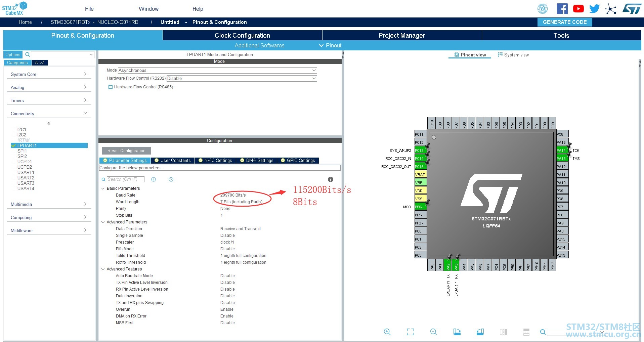Open the peripheral search combo box dropdown
Image resolution: width=644 pixels, height=342 pixels.
[91, 54]
